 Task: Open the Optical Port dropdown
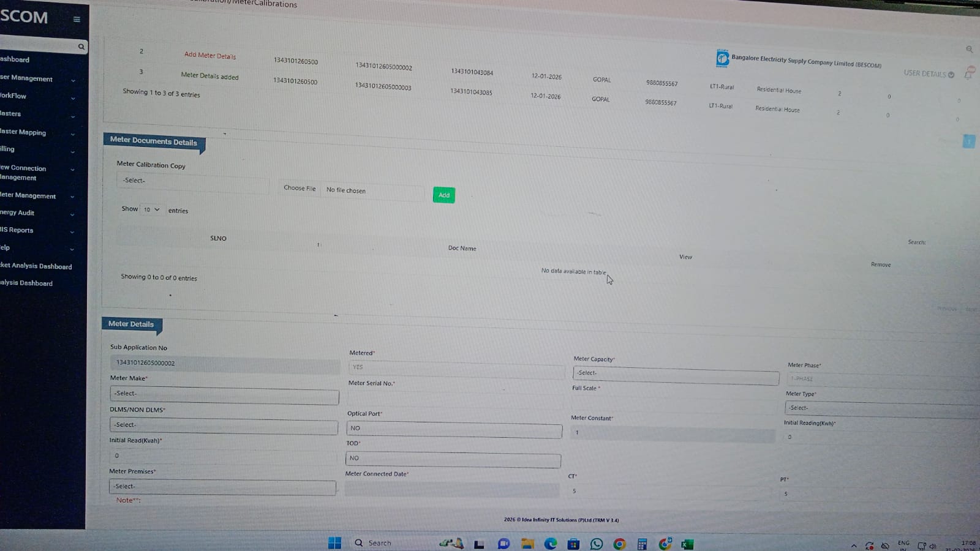[454, 429]
